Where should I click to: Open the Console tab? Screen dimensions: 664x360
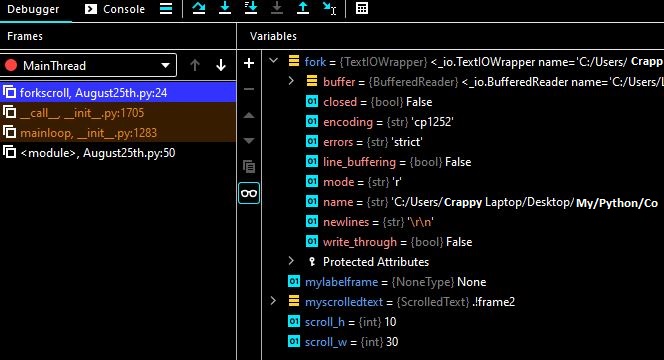click(115, 9)
